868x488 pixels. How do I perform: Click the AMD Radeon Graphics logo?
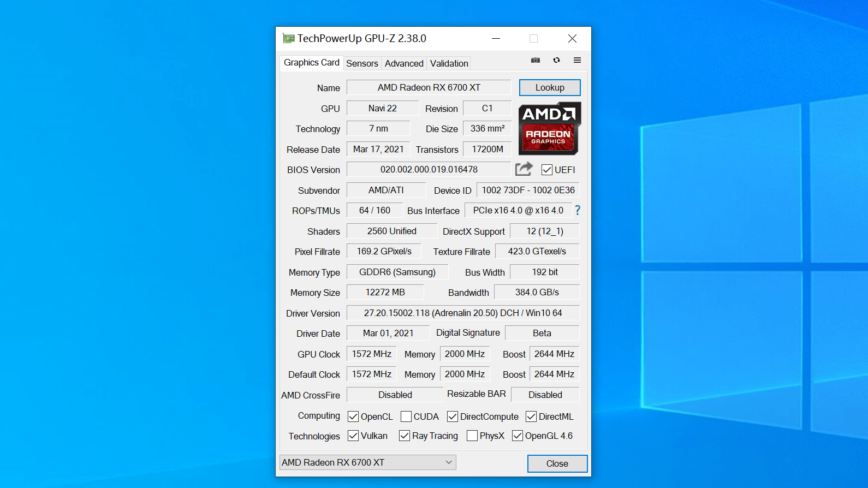pos(549,128)
